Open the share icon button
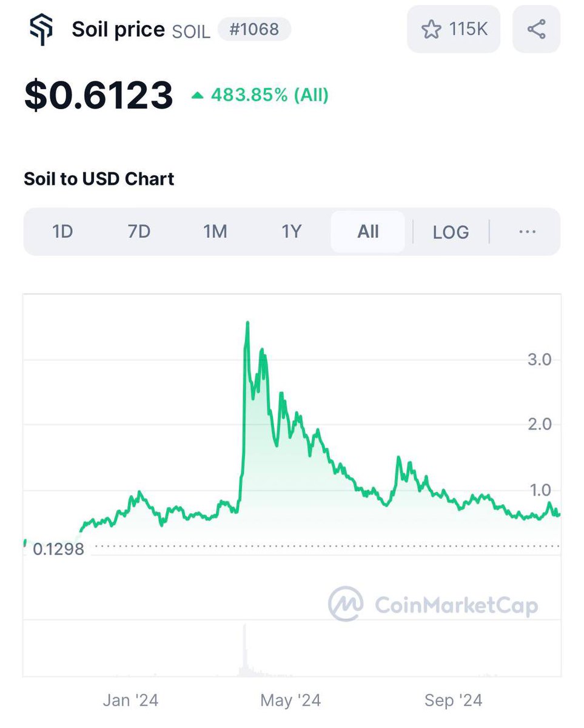The image size is (584, 728). [x=536, y=29]
